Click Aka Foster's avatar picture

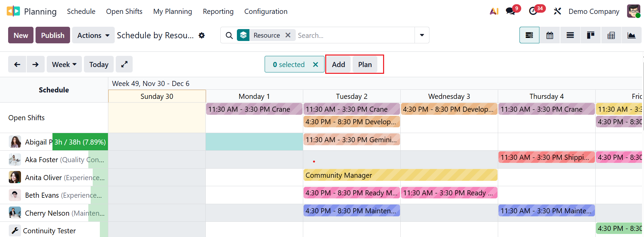[x=15, y=159]
